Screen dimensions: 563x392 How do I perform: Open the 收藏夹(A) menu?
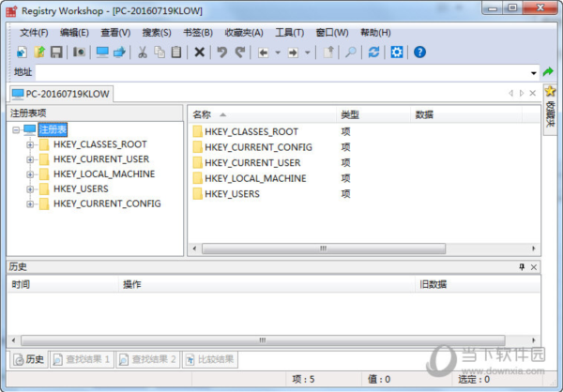click(x=244, y=33)
